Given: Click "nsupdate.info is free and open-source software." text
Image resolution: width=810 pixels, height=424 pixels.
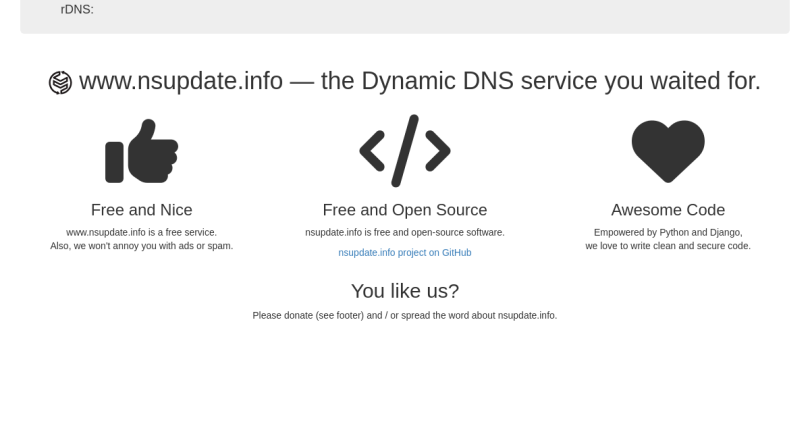Looking at the screenshot, I should coord(405,232).
